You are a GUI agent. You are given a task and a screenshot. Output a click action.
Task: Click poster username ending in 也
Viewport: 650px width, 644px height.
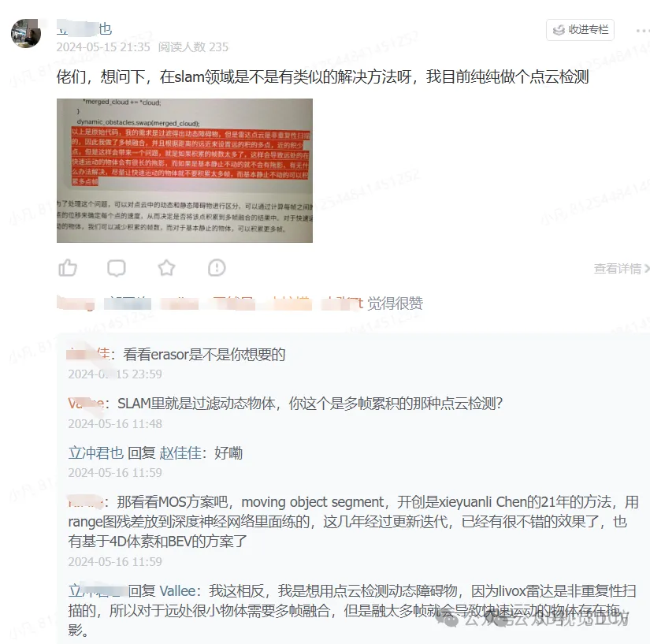point(84,28)
